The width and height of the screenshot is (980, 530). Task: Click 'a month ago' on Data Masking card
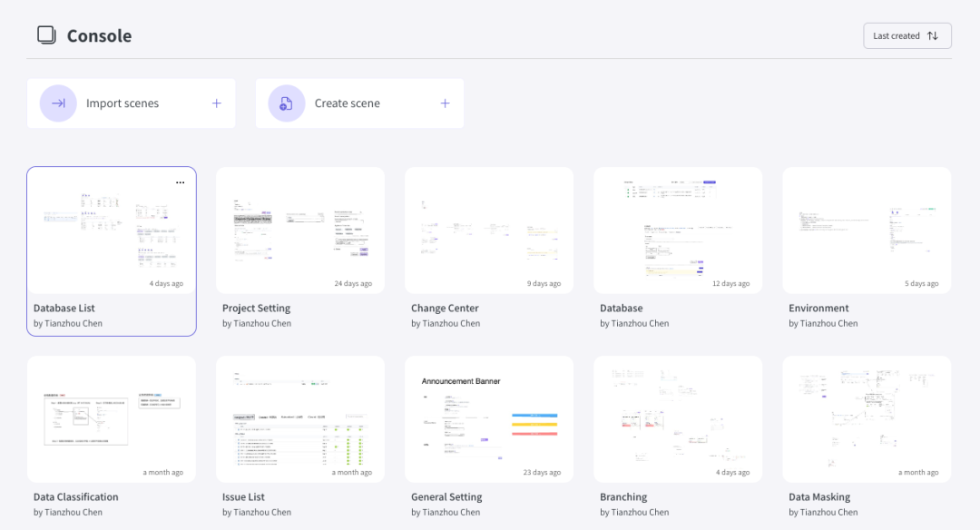pyautogui.click(x=918, y=472)
